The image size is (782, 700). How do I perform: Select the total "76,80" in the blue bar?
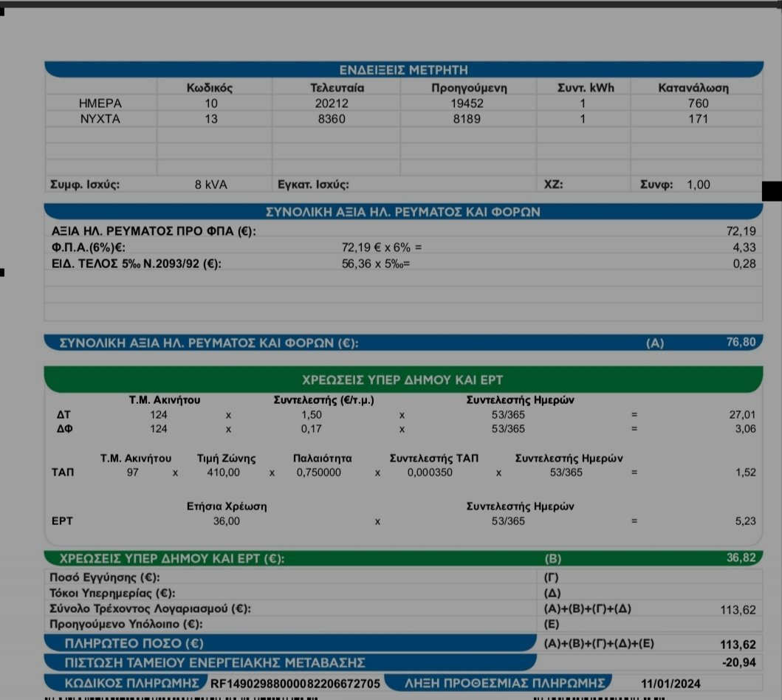tap(741, 342)
